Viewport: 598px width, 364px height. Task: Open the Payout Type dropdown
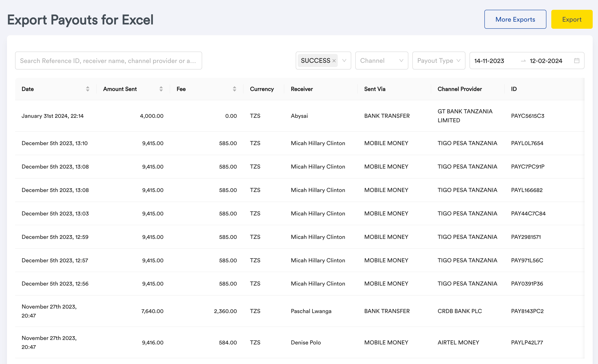pos(439,61)
